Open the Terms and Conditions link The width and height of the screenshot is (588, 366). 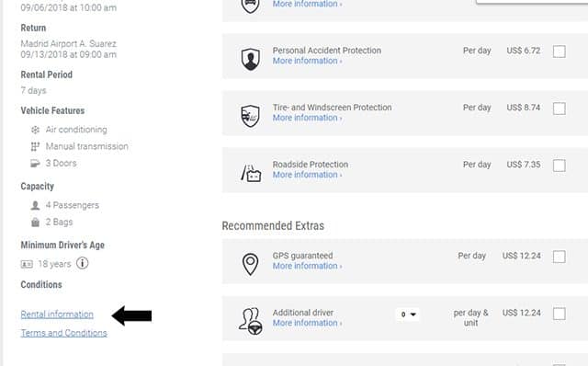click(63, 333)
